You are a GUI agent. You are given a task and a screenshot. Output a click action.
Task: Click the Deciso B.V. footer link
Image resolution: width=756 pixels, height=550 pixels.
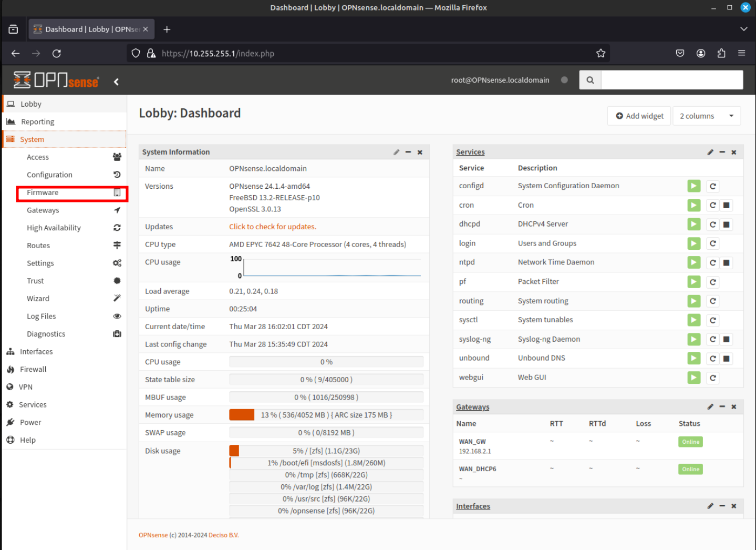(x=224, y=535)
